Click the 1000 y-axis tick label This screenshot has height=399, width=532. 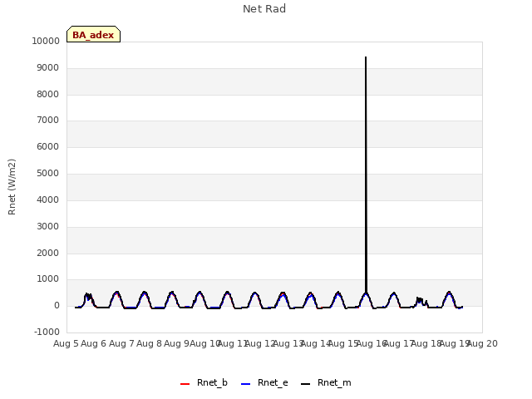pyautogui.click(x=47, y=279)
